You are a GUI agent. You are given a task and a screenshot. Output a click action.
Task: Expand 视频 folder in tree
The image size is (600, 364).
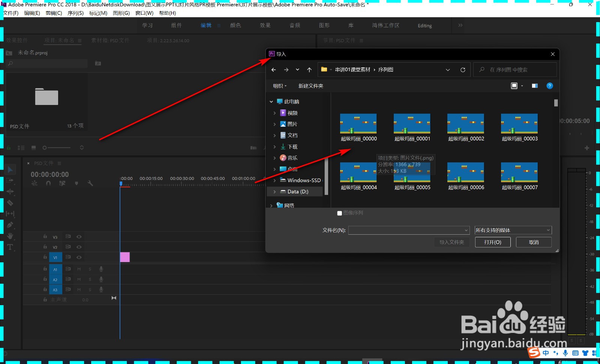(x=274, y=113)
